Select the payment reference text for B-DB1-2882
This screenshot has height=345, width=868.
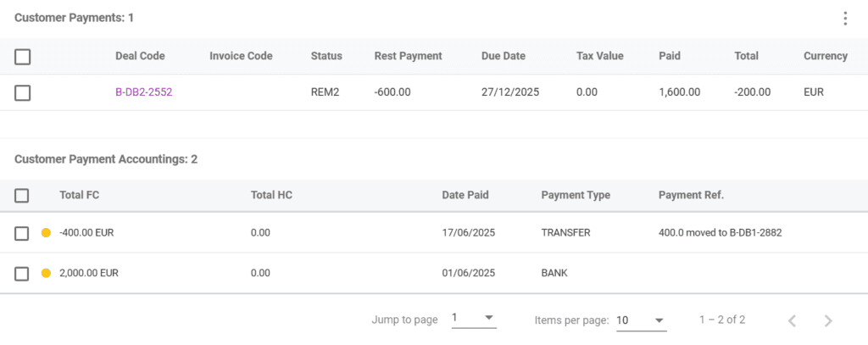click(720, 232)
